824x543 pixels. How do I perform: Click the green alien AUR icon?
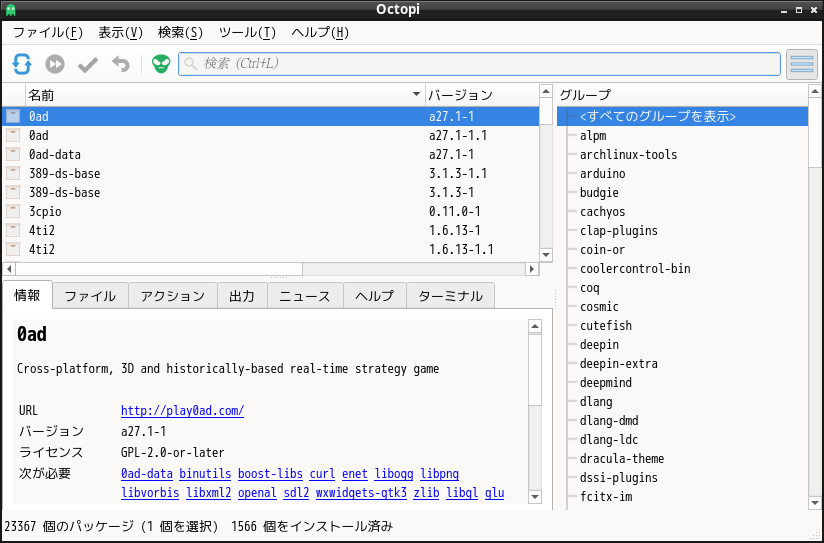click(x=161, y=64)
